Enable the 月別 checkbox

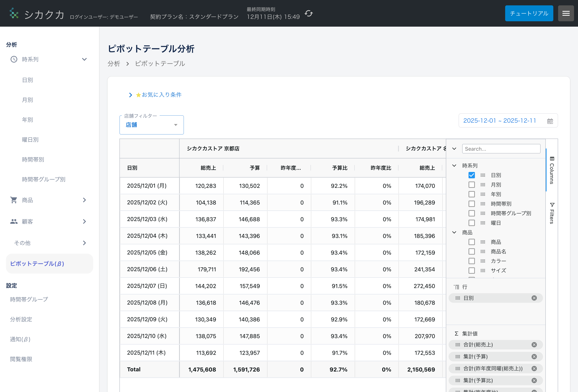[x=472, y=185]
